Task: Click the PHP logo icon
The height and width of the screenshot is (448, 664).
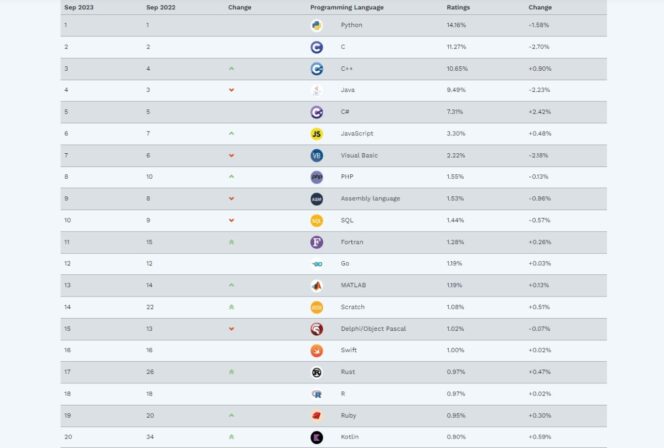Action: pyautogui.click(x=316, y=177)
